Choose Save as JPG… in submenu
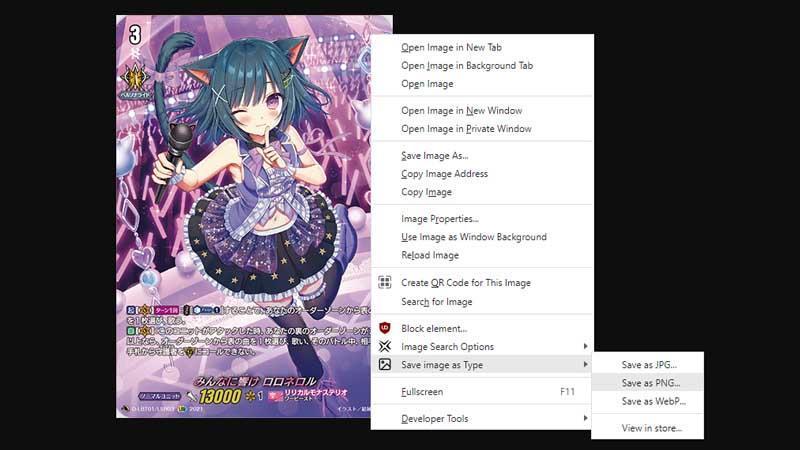 [x=647, y=365]
